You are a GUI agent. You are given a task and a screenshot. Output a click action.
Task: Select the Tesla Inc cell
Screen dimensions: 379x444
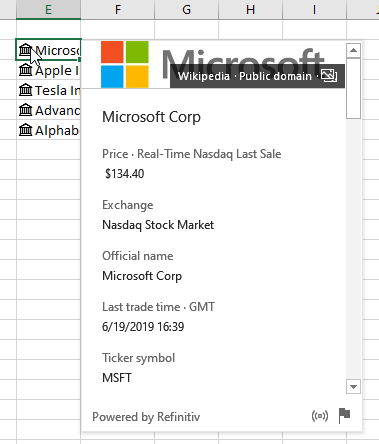(x=49, y=90)
